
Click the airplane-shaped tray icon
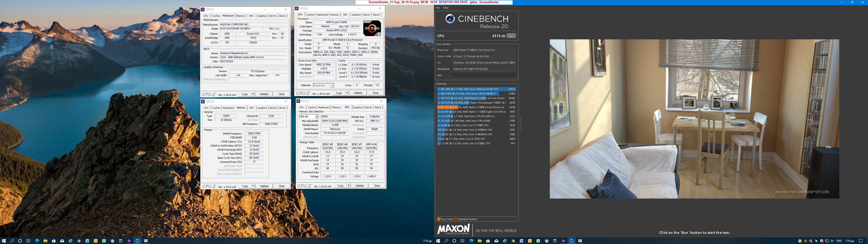pyautogui.click(x=816, y=241)
